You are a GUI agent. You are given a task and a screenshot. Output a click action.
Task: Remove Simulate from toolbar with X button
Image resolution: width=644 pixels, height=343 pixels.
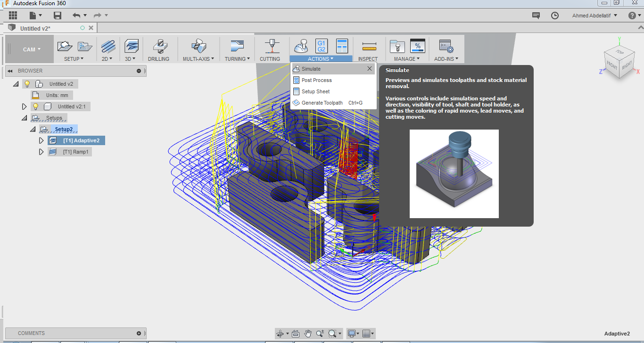coord(370,69)
